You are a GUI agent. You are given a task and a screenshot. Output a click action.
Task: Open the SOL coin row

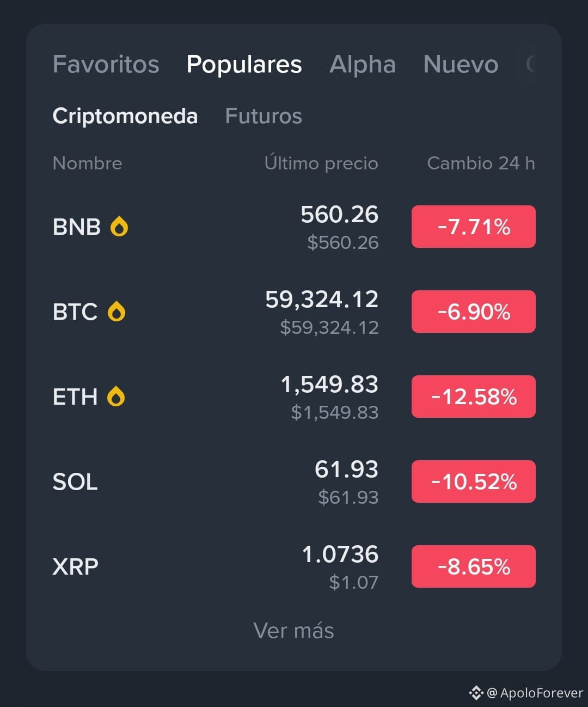point(294,482)
